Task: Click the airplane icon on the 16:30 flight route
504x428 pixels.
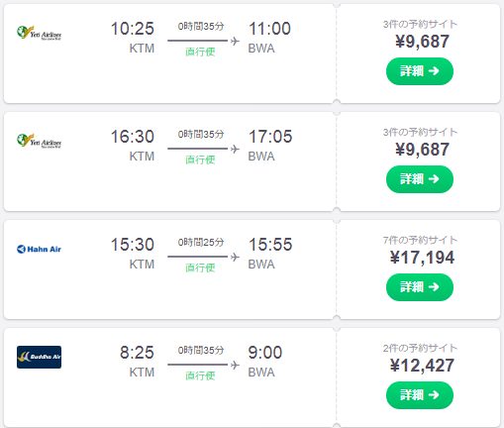Action: [x=235, y=149]
